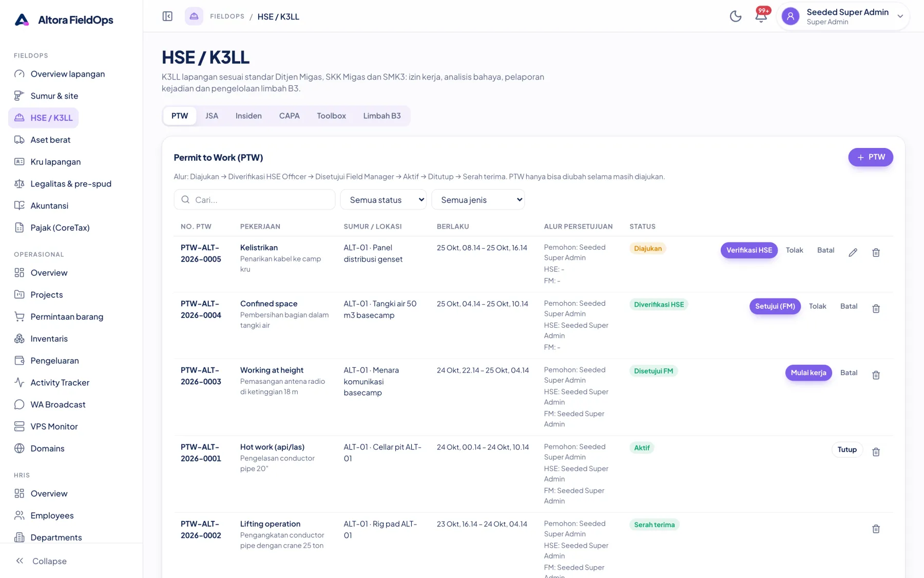The width and height of the screenshot is (924, 578).
Task: Open the CAPA tab
Action: [289, 116]
